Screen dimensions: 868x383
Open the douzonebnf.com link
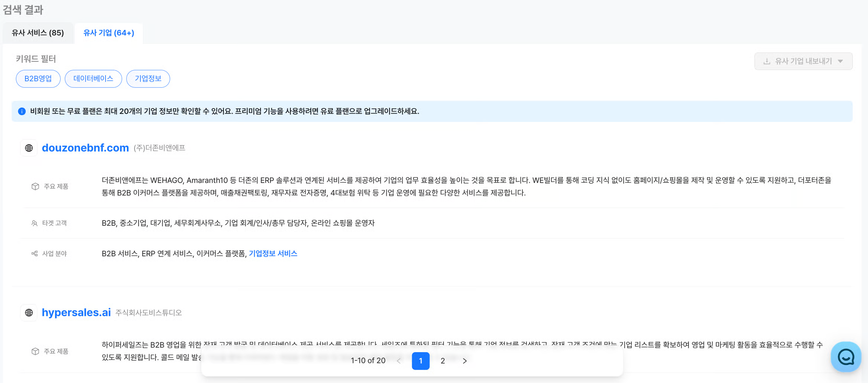pyautogui.click(x=85, y=148)
